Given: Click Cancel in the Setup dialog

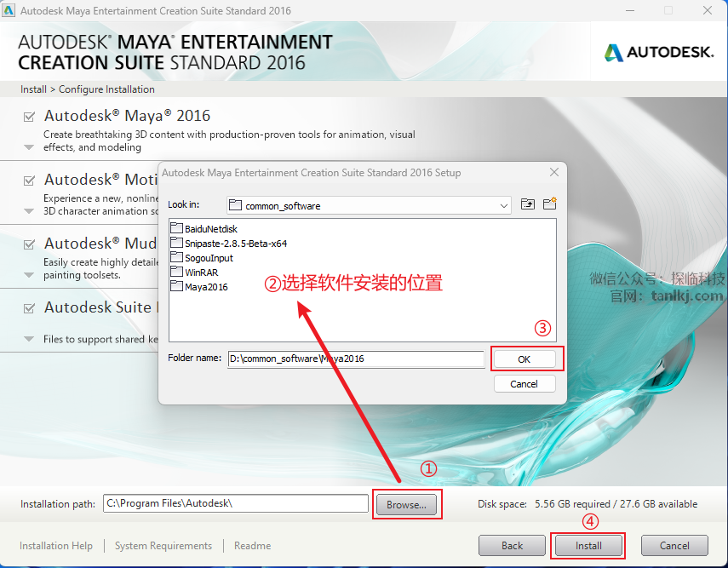Looking at the screenshot, I should tap(525, 384).
